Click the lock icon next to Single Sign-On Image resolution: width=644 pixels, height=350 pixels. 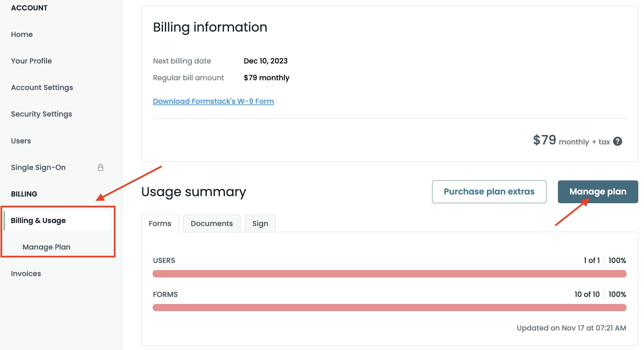(101, 168)
